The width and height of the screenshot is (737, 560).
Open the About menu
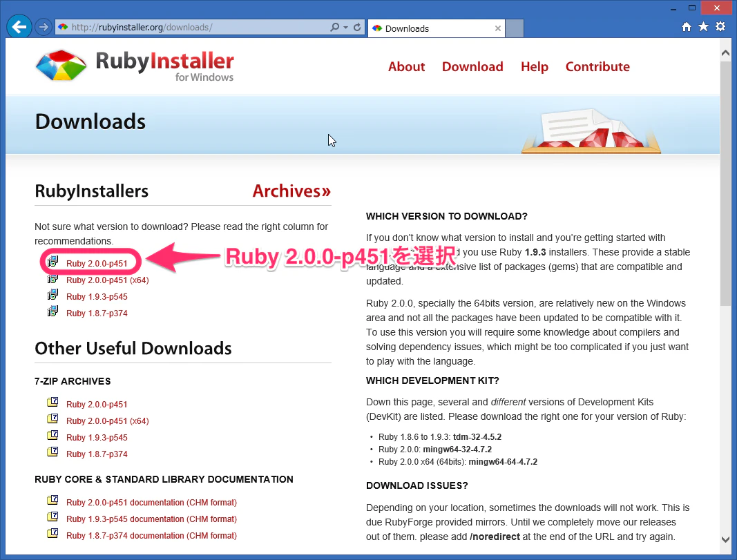(407, 67)
